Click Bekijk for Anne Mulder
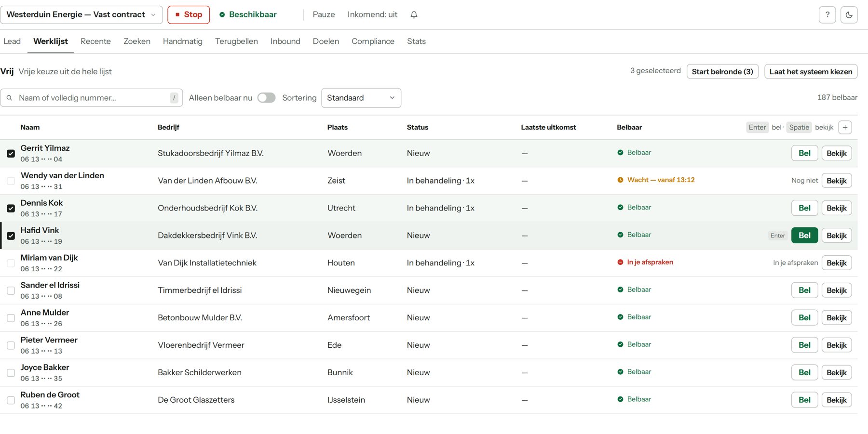 coord(837,318)
